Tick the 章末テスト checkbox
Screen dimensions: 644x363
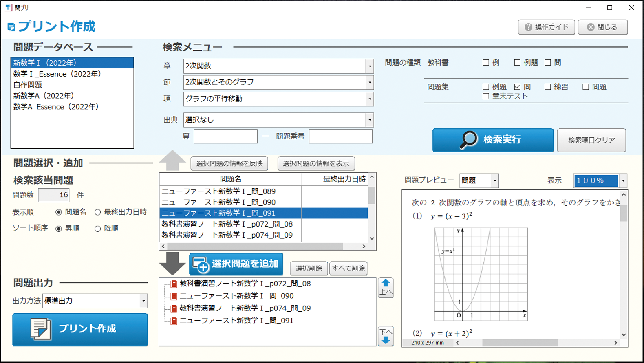pos(486,97)
